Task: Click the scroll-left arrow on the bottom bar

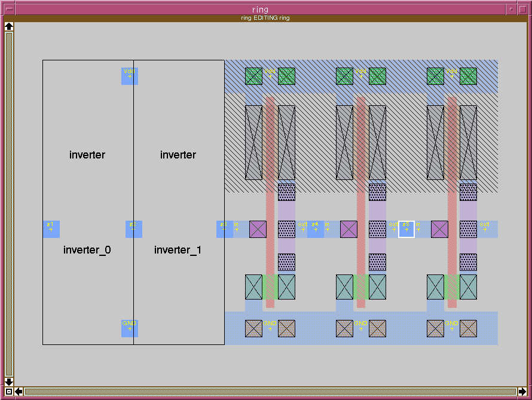Action: (19, 392)
